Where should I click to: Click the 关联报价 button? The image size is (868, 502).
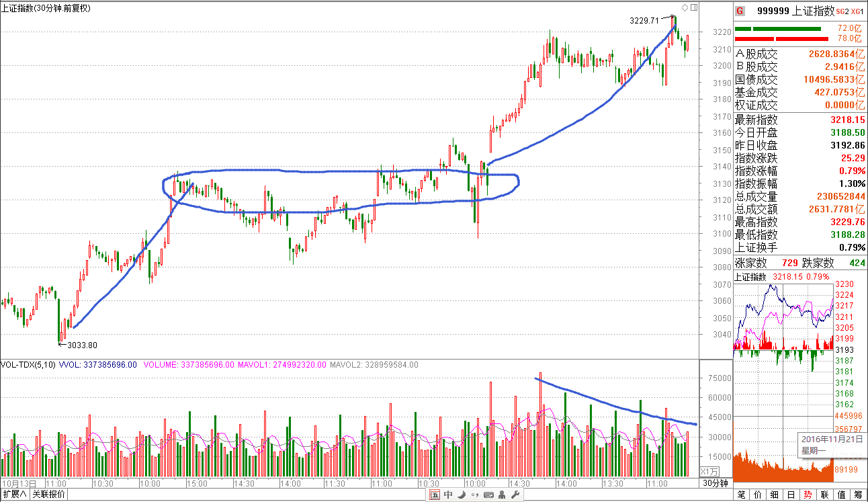[x=49, y=495]
